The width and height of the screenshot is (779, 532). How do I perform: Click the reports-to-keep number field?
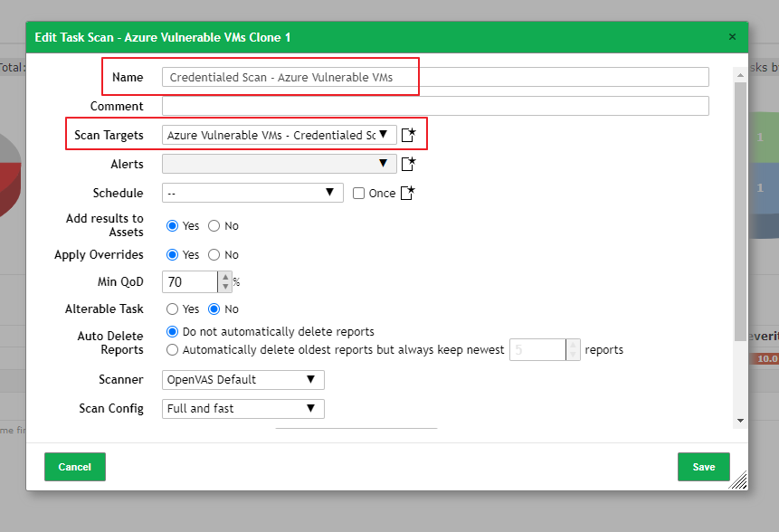[x=538, y=350]
